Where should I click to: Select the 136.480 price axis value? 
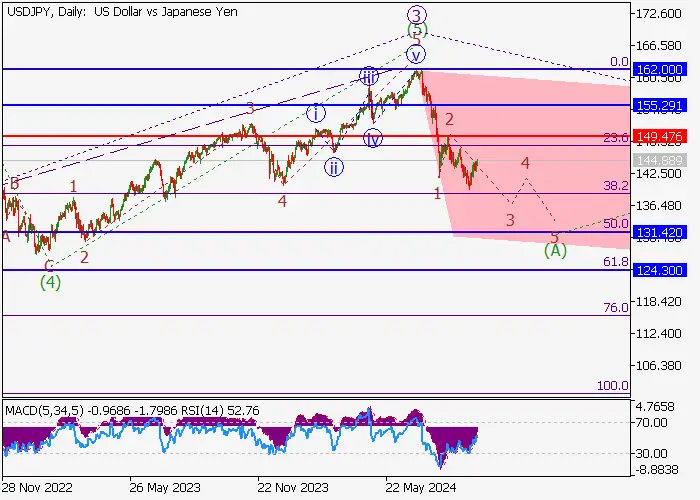658,206
